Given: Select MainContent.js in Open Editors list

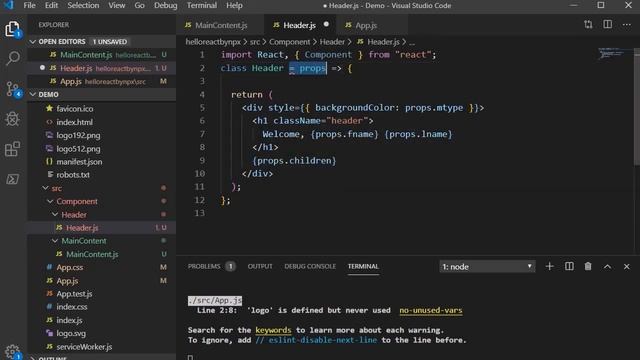Looking at the screenshot, I should pyautogui.click(x=102, y=55).
